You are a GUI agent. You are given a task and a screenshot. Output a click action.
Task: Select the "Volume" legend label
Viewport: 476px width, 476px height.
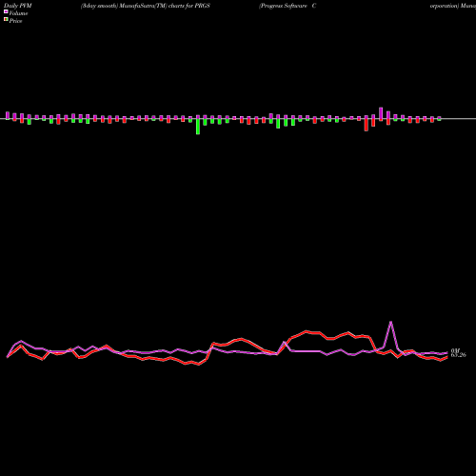click(x=18, y=13)
